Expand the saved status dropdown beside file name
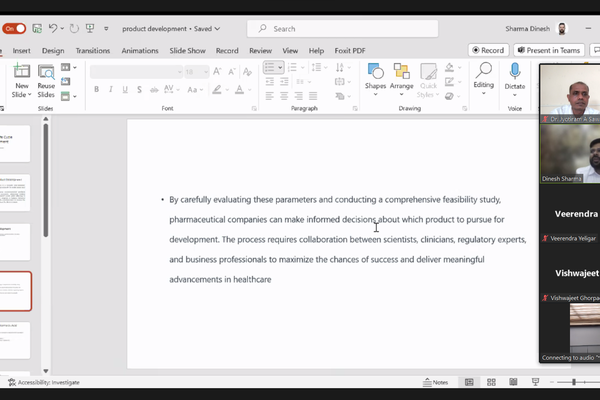 (x=218, y=29)
